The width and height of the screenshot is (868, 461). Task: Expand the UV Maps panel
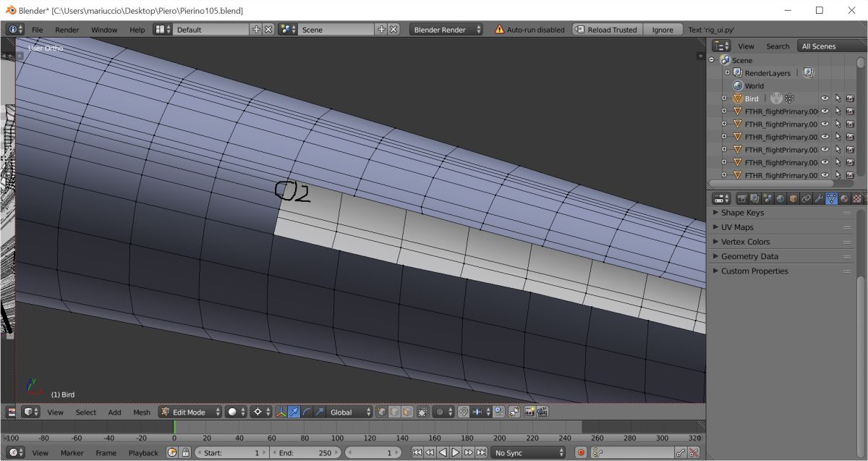point(783,227)
